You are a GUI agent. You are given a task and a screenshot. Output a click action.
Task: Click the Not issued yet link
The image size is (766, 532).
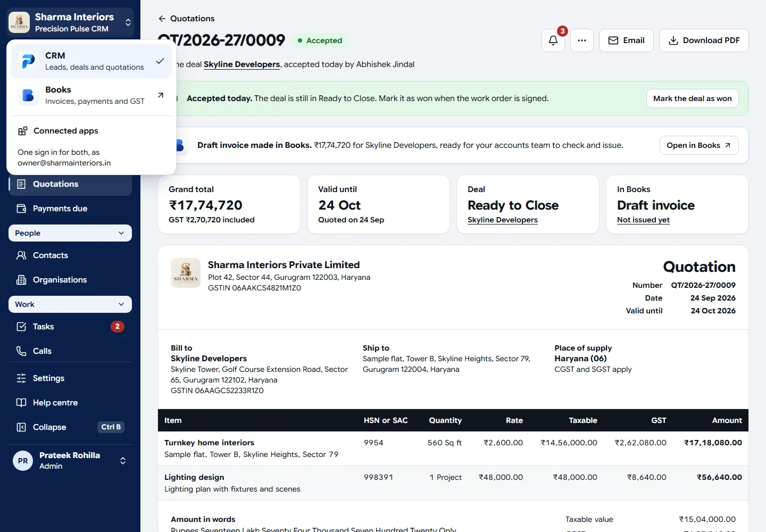643,220
